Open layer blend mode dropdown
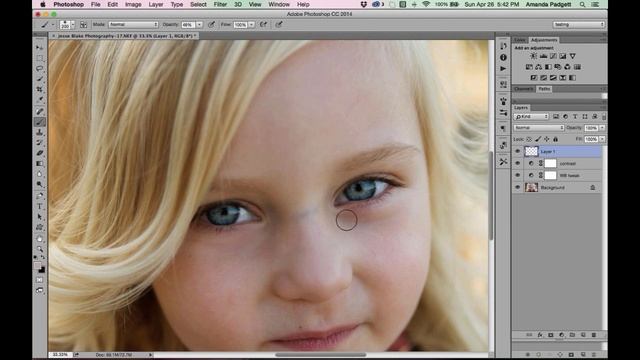 click(x=539, y=128)
